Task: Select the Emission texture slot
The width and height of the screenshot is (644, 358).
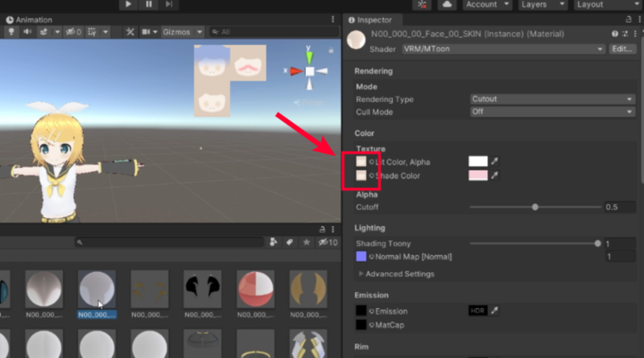Action: click(x=361, y=311)
